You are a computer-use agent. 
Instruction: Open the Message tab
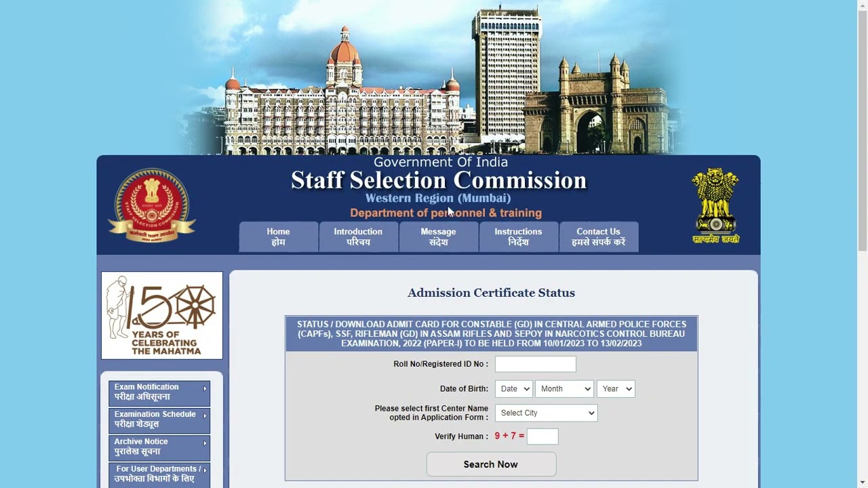438,237
